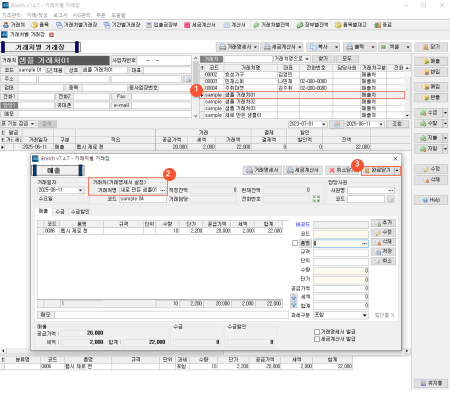Screen dimensions: 450x400
Task: Open 기간별거래장 from the top toolbar
Action: (x=122, y=25)
